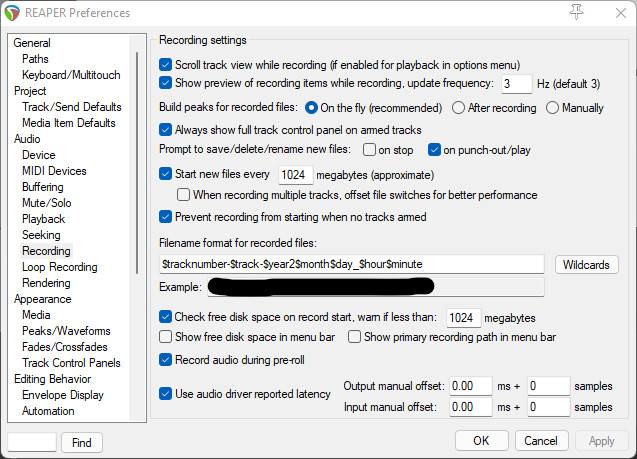Image resolution: width=637 pixels, height=459 pixels.
Task: Open Loop Recording preferences
Action: (60, 267)
